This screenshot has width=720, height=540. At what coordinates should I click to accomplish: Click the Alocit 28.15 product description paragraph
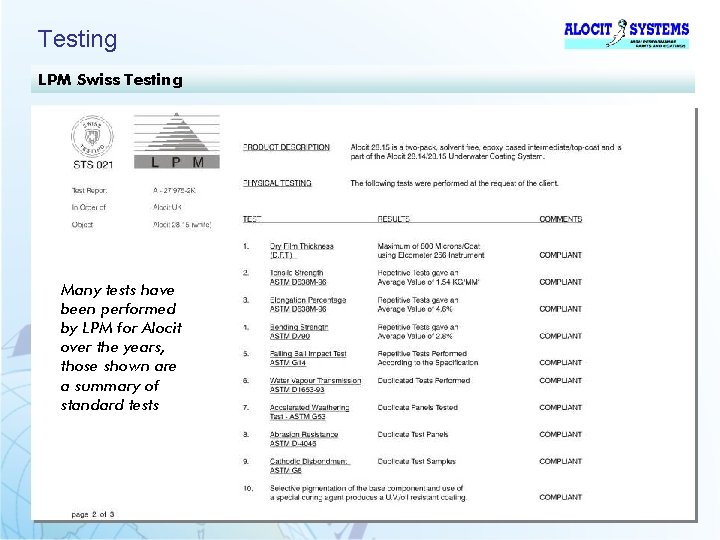(486, 152)
